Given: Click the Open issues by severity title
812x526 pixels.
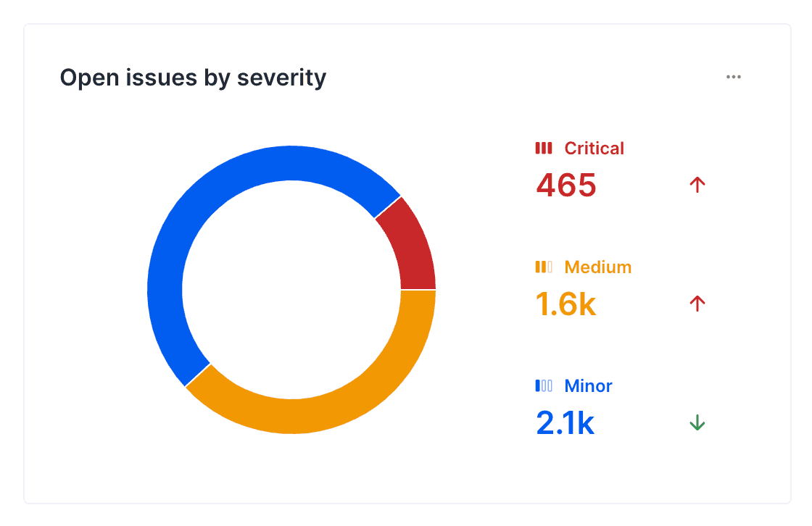Looking at the screenshot, I should (194, 77).
